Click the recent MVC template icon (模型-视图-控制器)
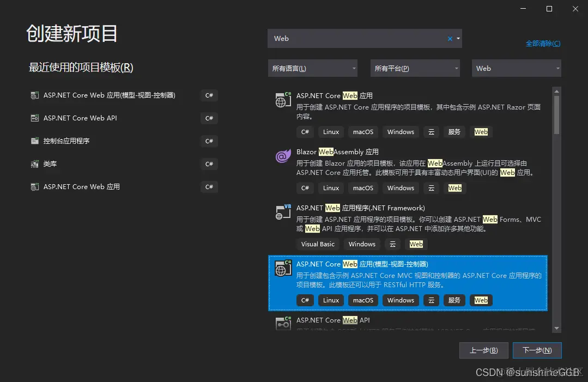Screen dimensions: 588x382 pyautogui.click(x=34, y=95)
